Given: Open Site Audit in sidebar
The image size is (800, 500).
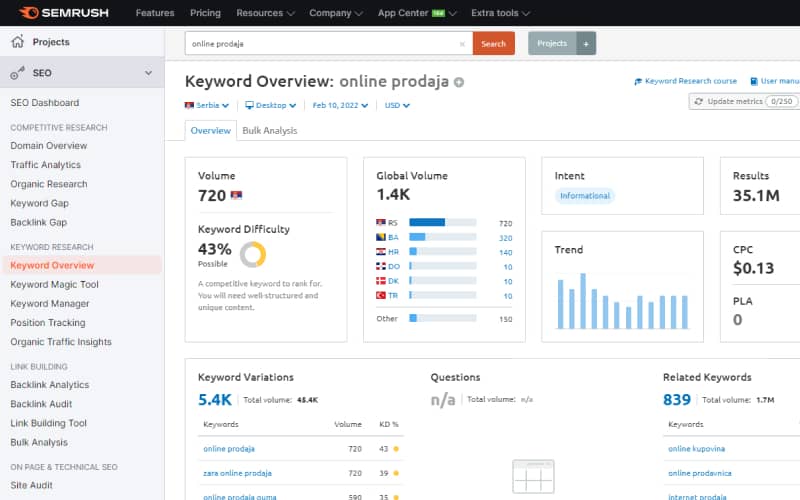Looking at the screenshot, I should pos(31,485).
